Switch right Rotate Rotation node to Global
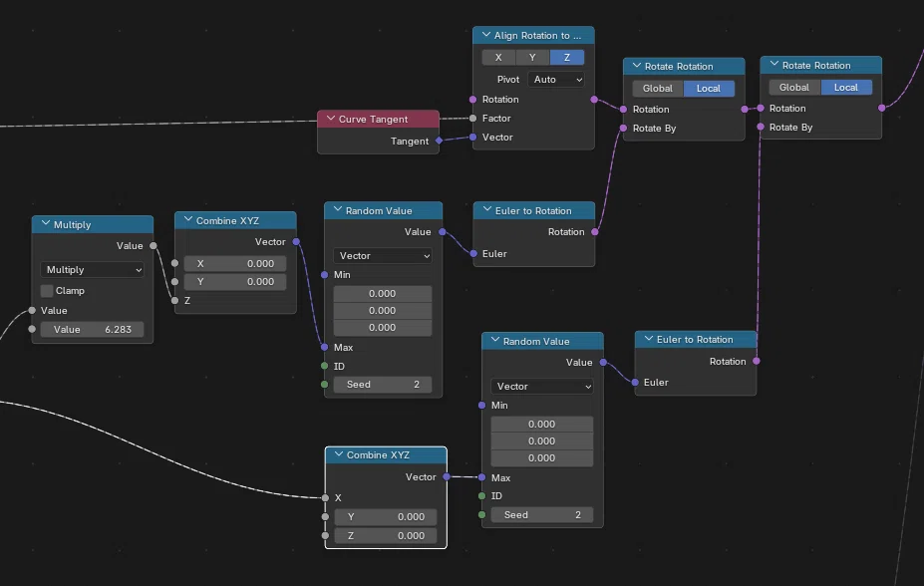 (794, 87)
